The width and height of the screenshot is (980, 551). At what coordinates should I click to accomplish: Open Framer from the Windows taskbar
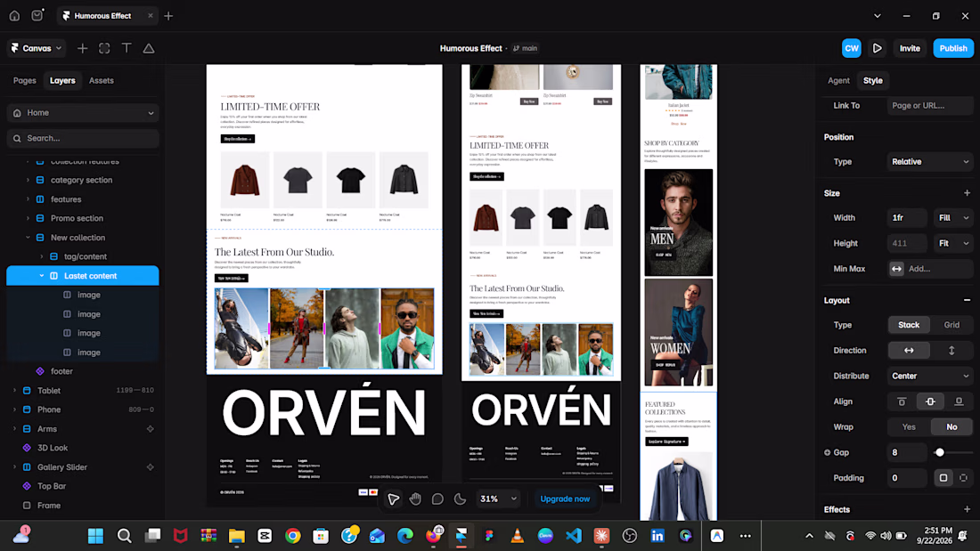pos(461,535)
